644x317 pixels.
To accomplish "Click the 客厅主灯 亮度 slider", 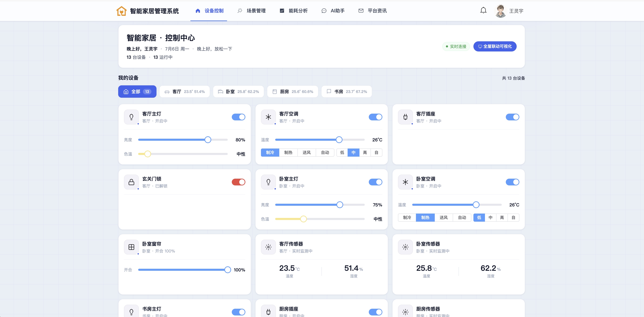I will [x=183, y=140].
